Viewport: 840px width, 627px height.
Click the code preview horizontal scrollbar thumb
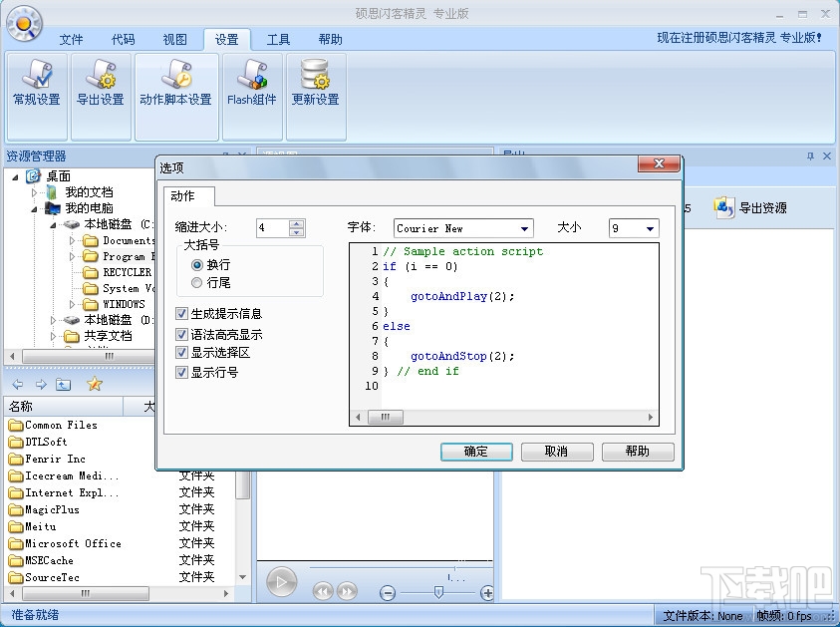click(x=386, y=417)
